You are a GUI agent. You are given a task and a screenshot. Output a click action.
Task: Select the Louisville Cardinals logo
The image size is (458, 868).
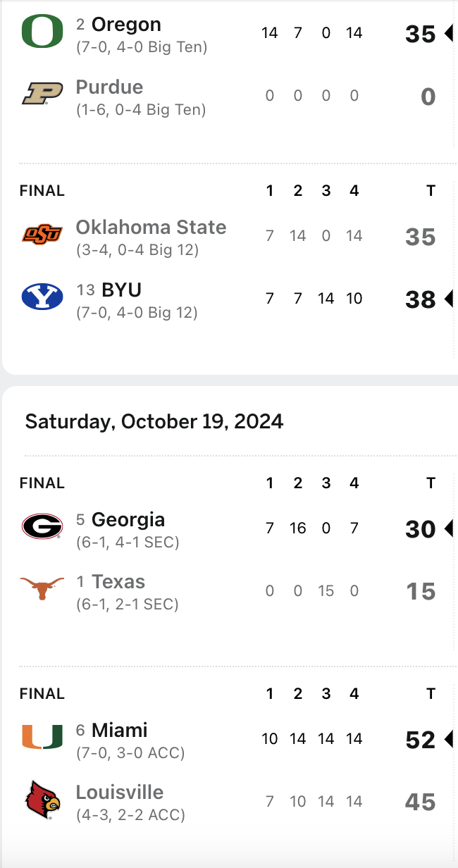[42, 800]
